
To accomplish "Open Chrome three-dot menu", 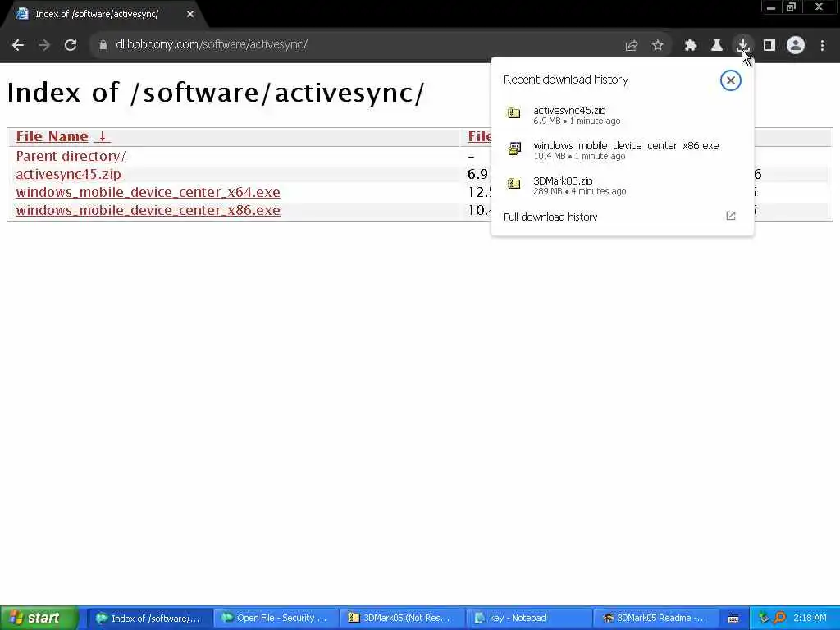I will point(822,46).
